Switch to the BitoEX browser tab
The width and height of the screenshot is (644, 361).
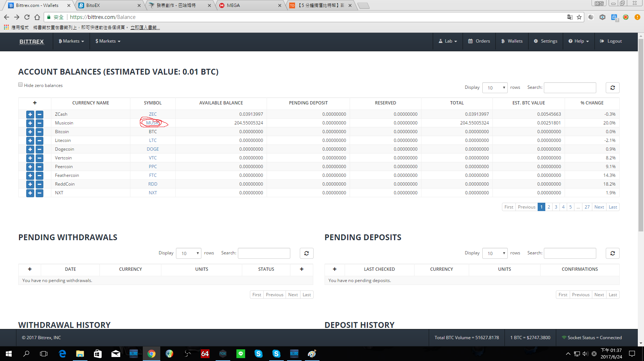pyautogui.click(x=109, y=5)
